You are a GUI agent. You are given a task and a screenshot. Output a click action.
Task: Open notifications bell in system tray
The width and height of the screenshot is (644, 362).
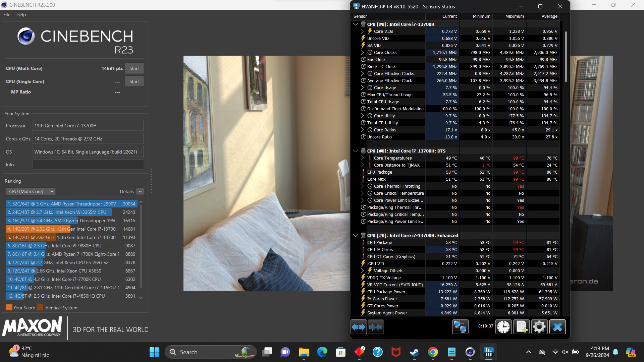coord(615,352)
